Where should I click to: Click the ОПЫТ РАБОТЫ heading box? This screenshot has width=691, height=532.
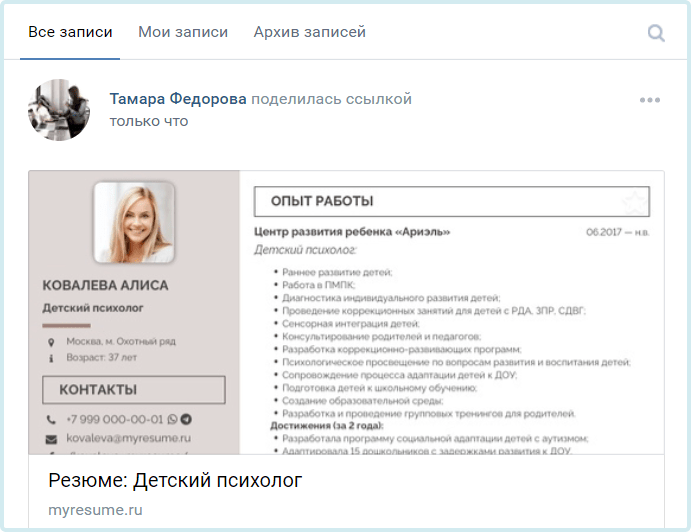pyautogui.click(x=452, y=201)
